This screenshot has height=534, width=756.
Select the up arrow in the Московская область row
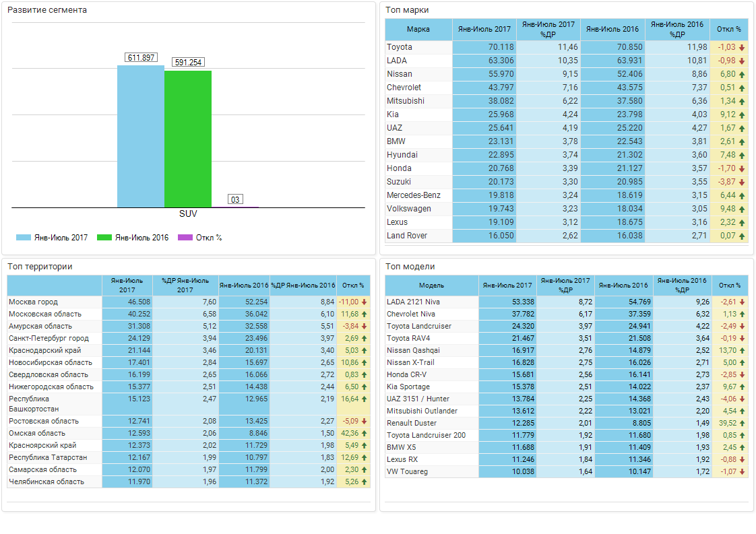pyautogui.click(x=364, y=314)
